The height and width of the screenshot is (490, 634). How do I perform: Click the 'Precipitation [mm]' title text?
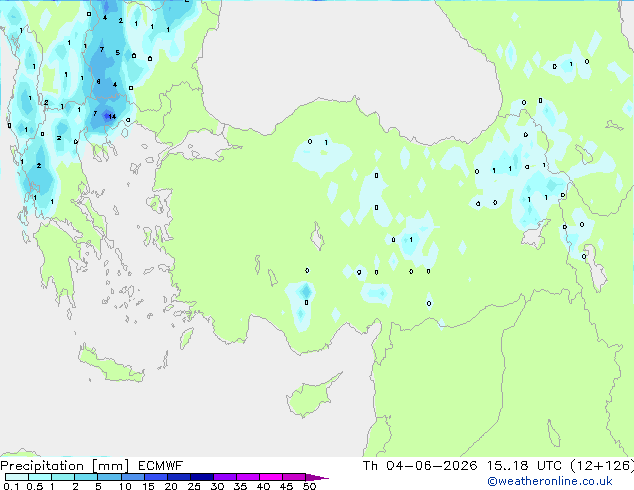64,466
